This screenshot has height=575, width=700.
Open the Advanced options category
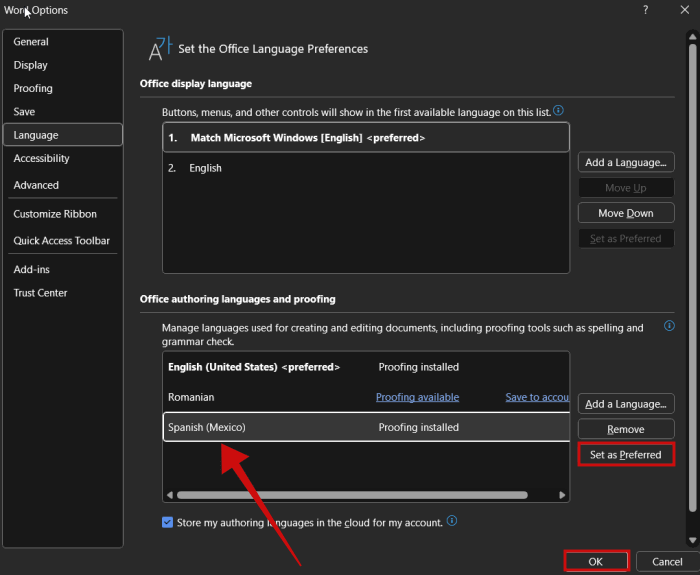(36, 185)
